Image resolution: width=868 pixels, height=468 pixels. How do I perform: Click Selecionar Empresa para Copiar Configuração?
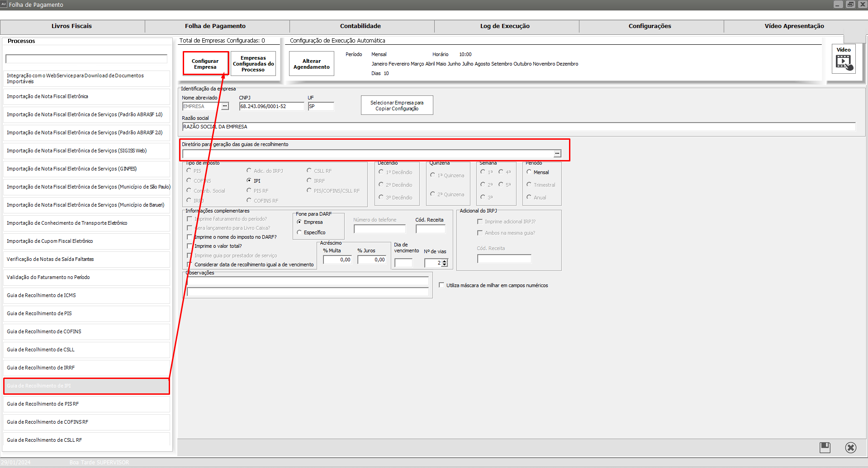397,105
